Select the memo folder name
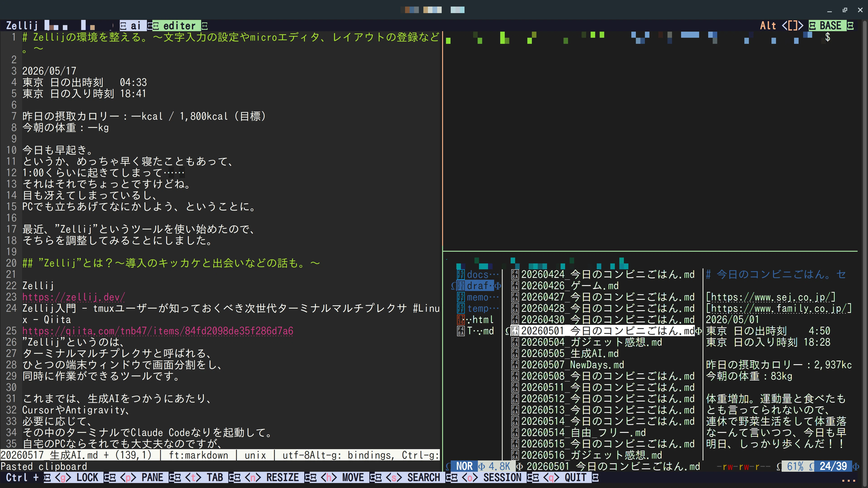The height and width of the screenshot is (488, 868). click(483, 297)
